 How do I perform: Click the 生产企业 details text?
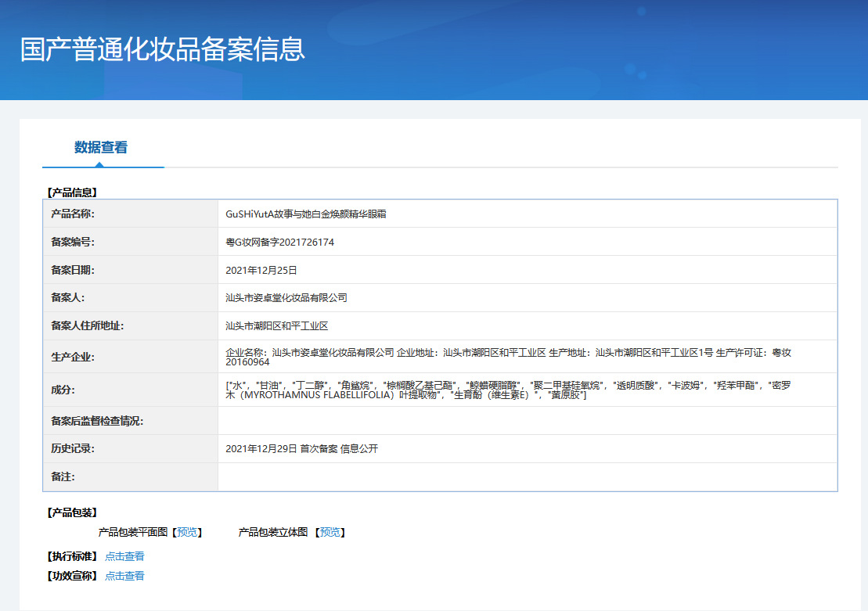508,357
